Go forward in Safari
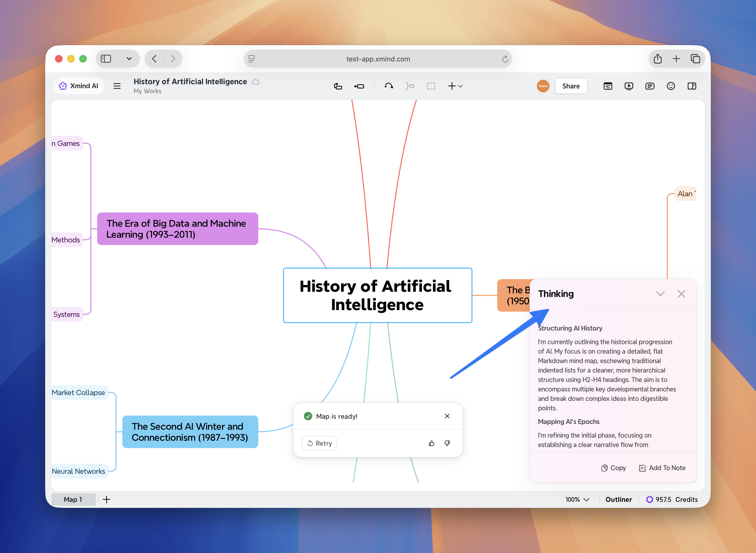756x553 pixels. point(173,59)
